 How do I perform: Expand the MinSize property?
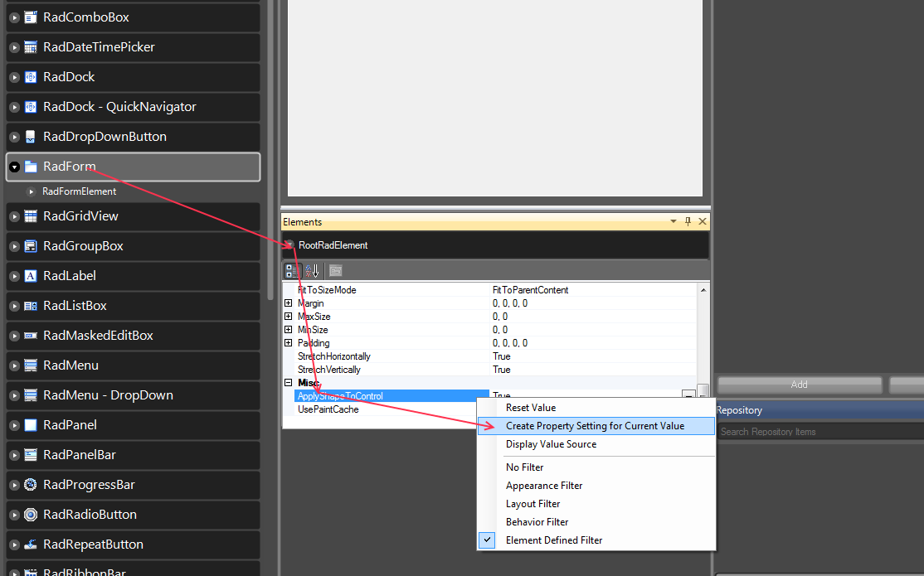click(x=288, y=330)
